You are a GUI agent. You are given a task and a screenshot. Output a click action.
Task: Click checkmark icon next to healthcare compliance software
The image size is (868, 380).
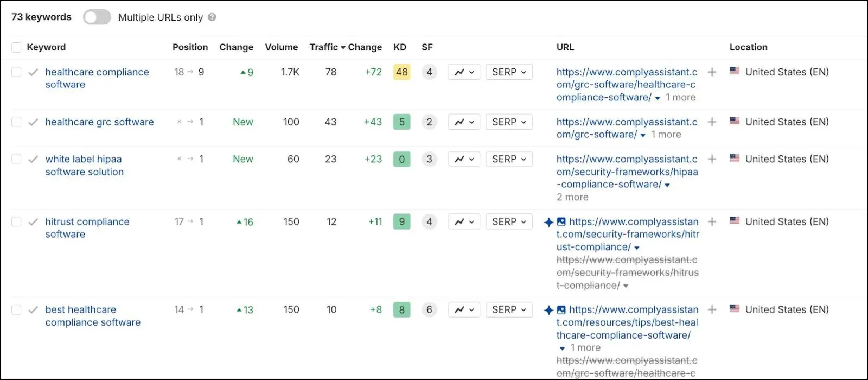(33, 72)
